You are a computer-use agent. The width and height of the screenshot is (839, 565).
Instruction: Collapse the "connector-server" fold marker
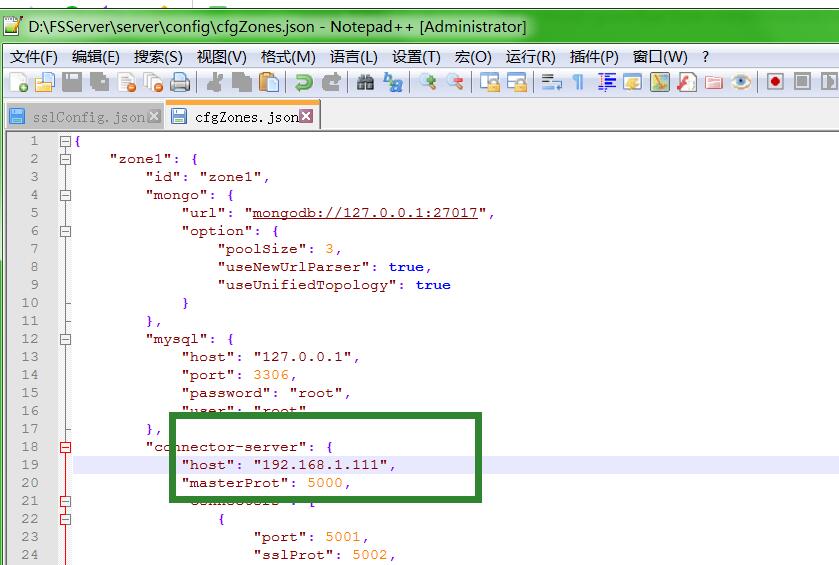pos(66,447)
